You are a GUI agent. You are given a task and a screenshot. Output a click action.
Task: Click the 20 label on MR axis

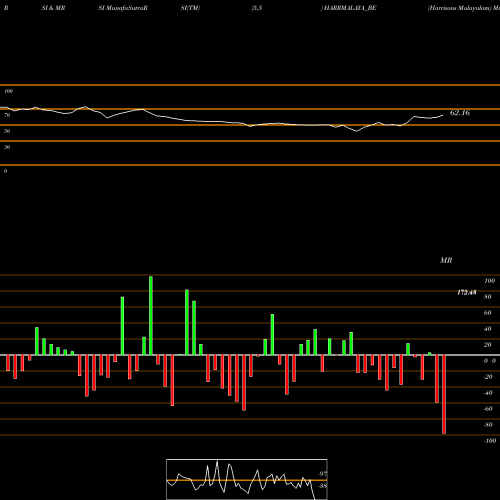coord(488,345)
